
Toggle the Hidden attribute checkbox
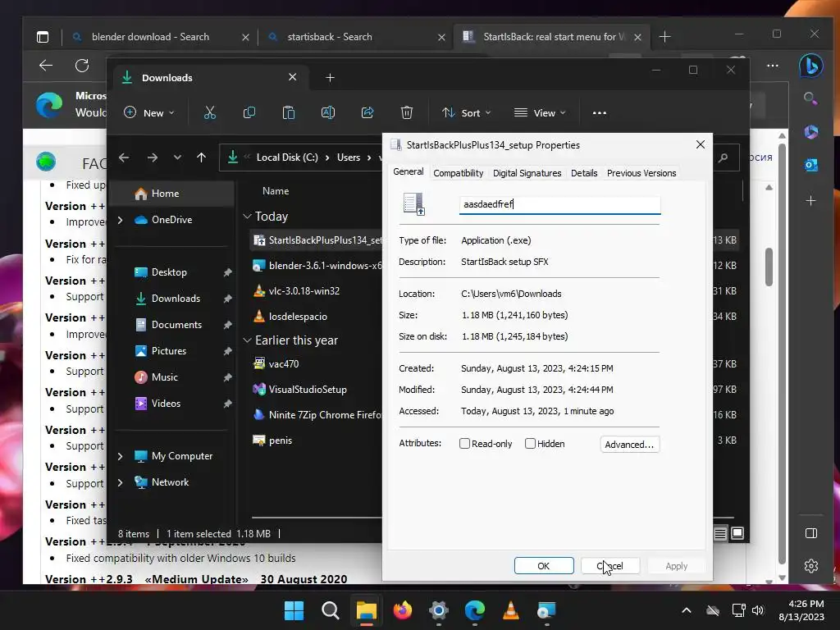point(531,444)
